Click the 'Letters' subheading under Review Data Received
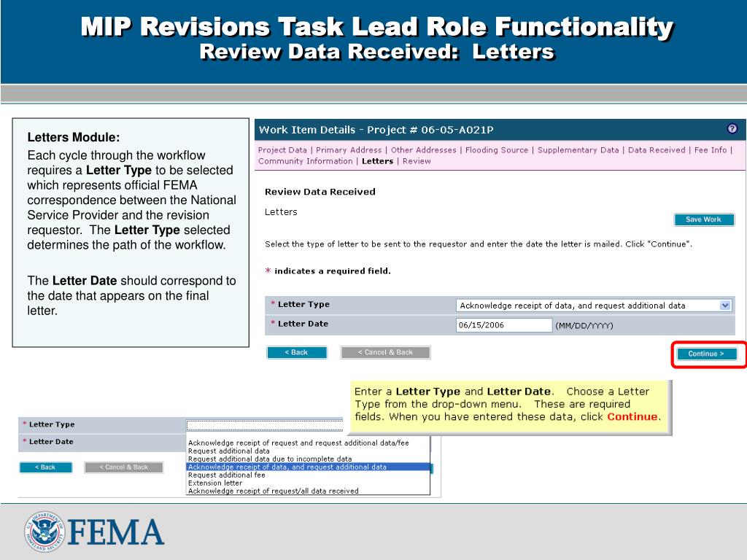 click(x=281, y=212)
